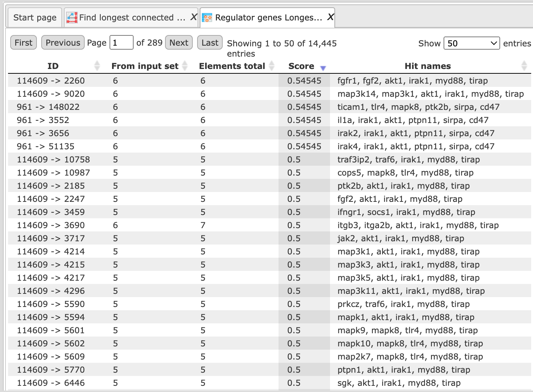Image resolution: width=533 pixels, height=392 pixels.
Task: Focus the Page number input field
Action: click(x=122, y=43)
